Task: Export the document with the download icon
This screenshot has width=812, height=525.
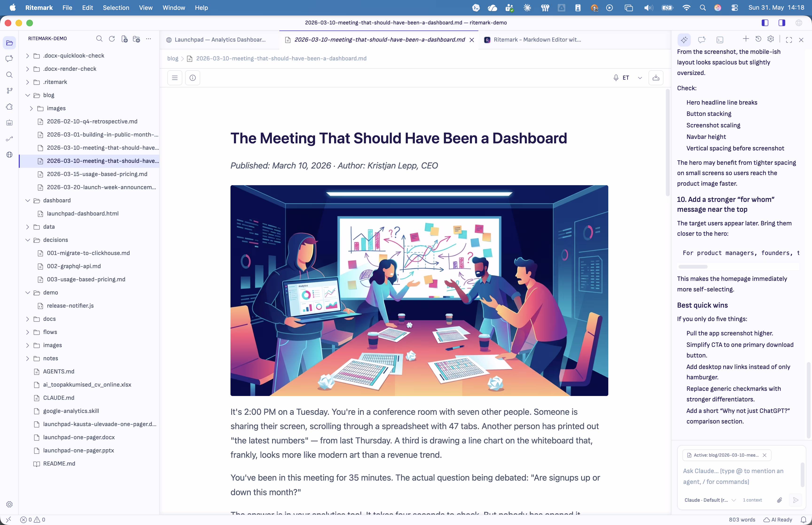Action: [656, 78]
